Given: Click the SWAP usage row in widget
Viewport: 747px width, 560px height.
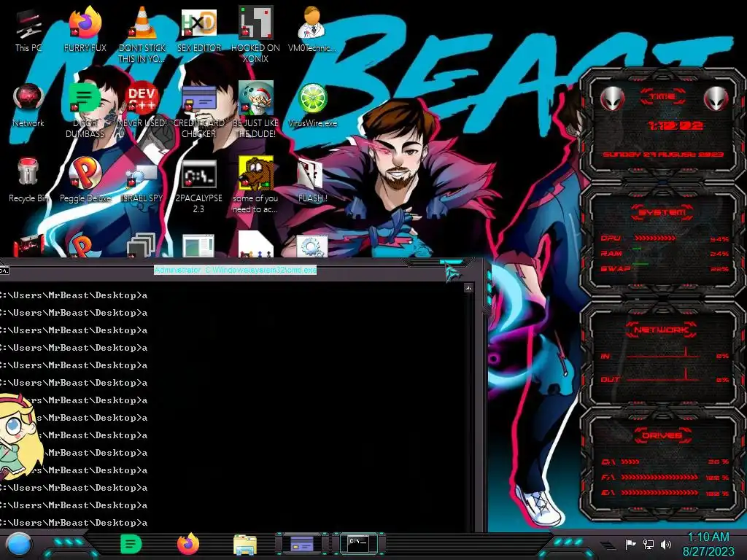Looking at the screenshot, I should [665, 268].
